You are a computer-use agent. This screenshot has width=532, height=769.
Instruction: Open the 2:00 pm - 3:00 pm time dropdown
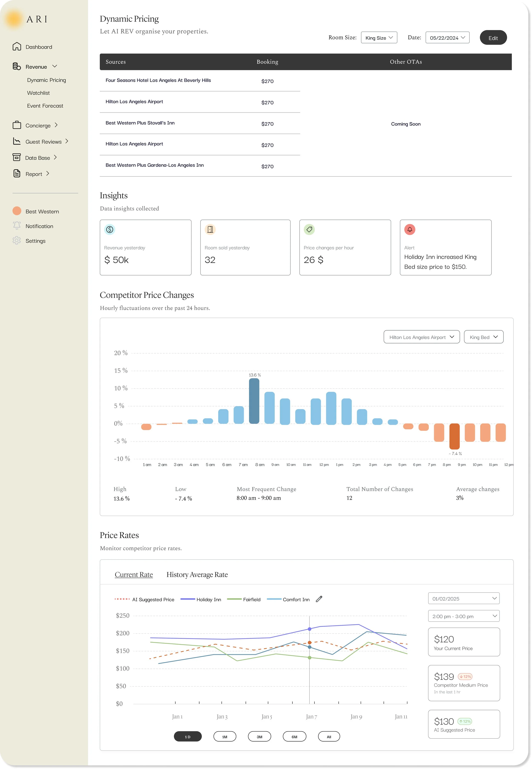point(463,616)
